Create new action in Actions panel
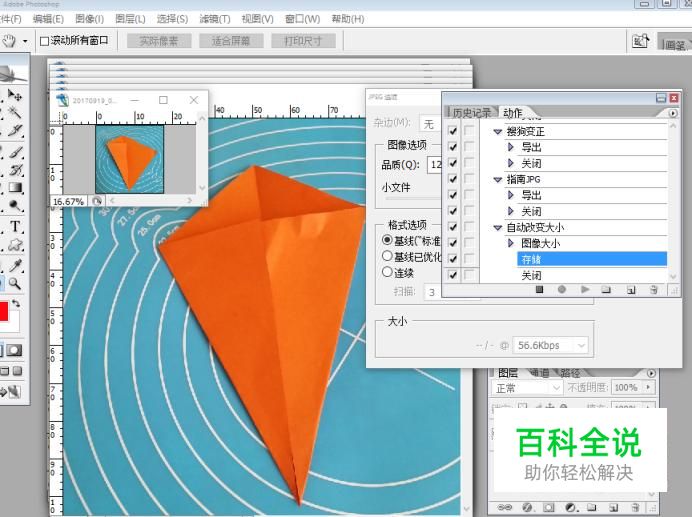 (x=631, y=290)
